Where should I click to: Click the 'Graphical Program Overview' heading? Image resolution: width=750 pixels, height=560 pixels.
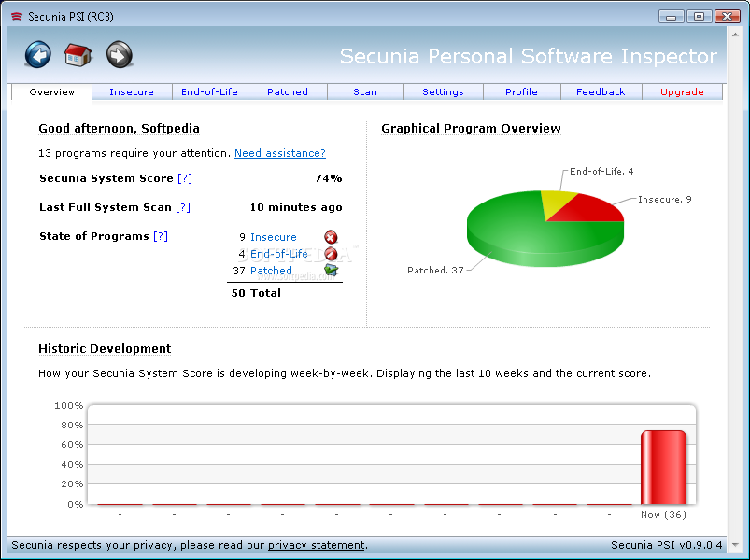click(x=471, y=129)
